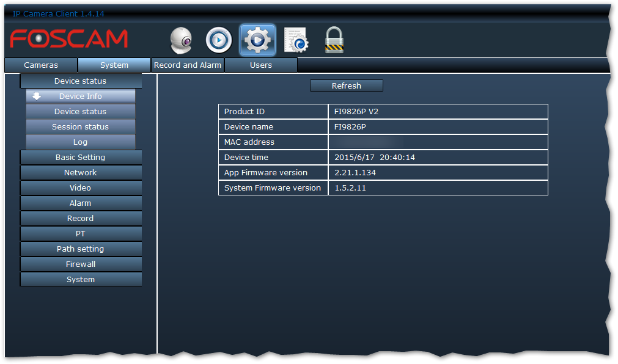Click the Device time label
The height and width of the screenshot is (364, 618).
[x=246, y=157]
